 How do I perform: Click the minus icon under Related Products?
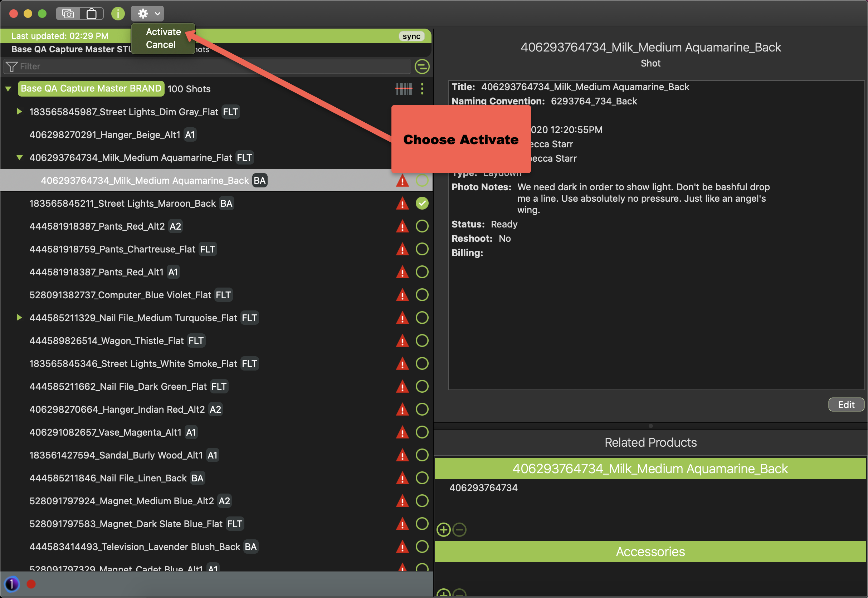pos(459,529)
